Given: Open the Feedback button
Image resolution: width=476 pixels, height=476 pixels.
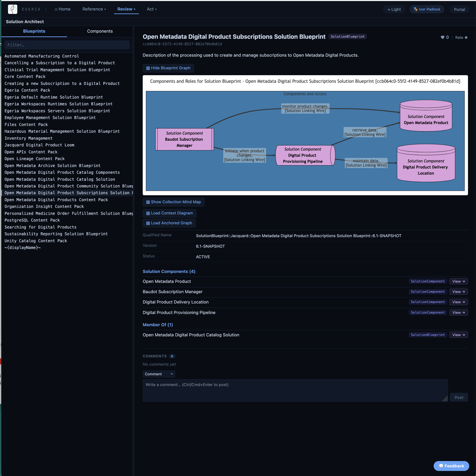Looking at the screenshot, I should click(451, 466).
